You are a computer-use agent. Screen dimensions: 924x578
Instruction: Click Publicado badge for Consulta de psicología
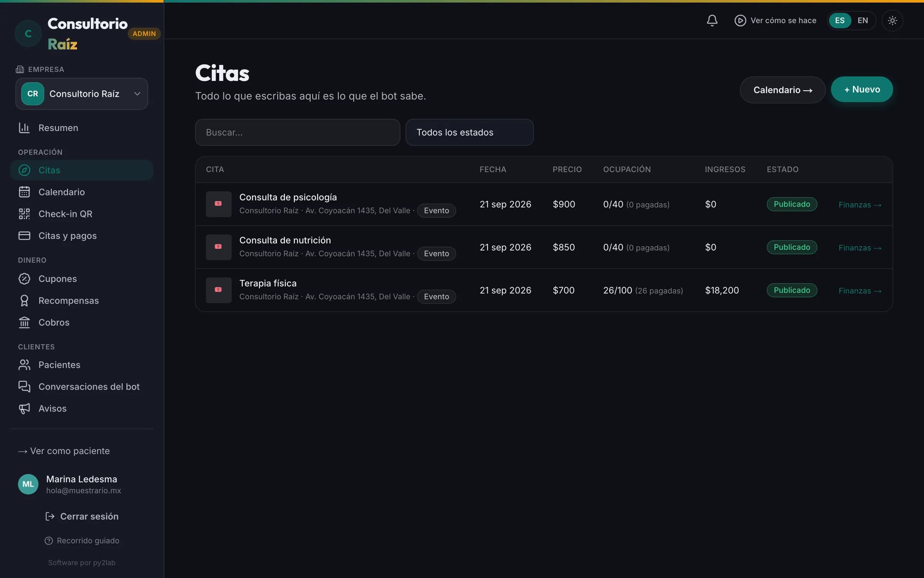[x=792, y=204]
